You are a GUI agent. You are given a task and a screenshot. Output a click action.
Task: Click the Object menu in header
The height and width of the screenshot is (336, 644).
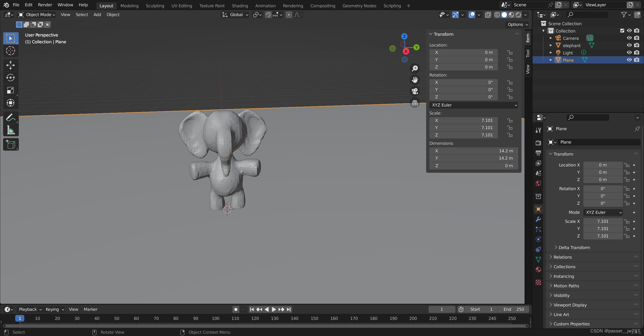coord(113,15)
